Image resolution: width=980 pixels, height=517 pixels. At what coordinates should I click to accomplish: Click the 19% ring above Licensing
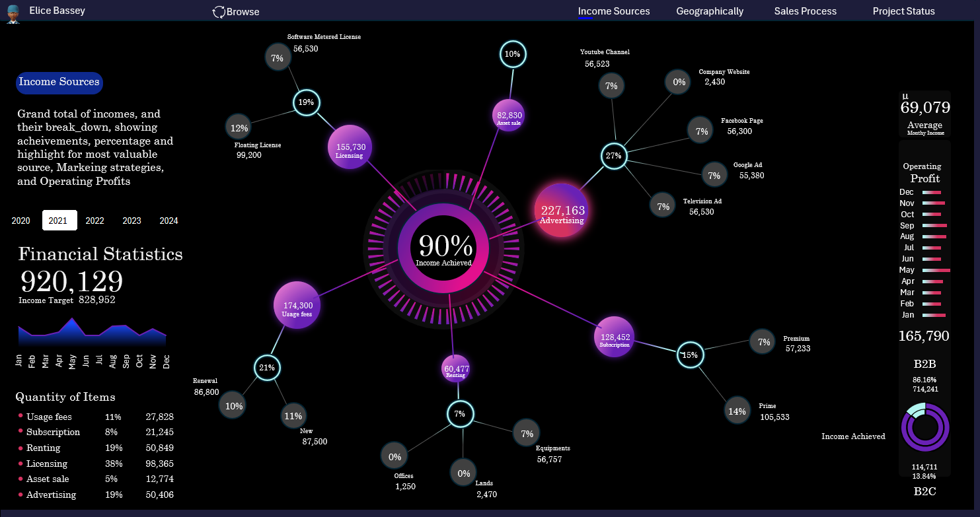click(x=307, y=103)
